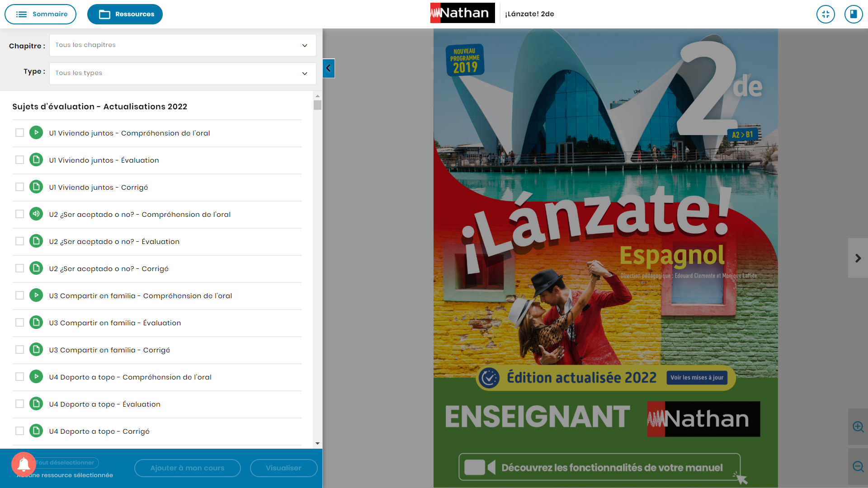Click the document icon for U4 Deporte a tope Évaluation
The width and height of the screenshot is (868, 488).
[x=36, y=404]
